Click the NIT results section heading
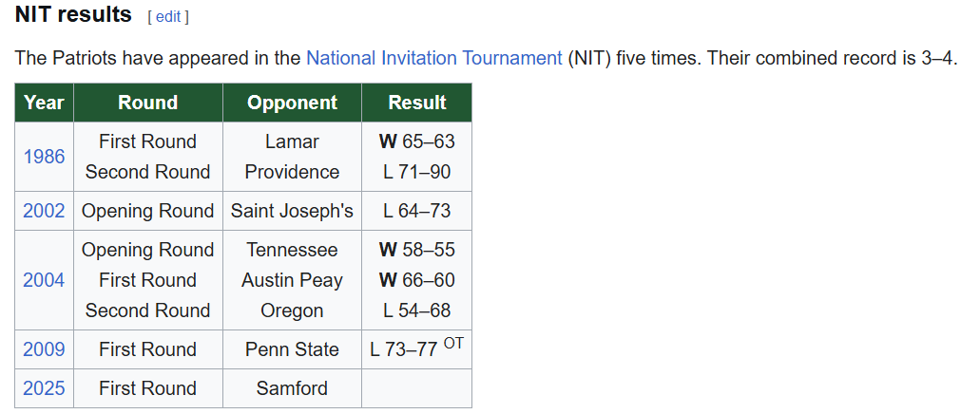 tap(73, 15)
